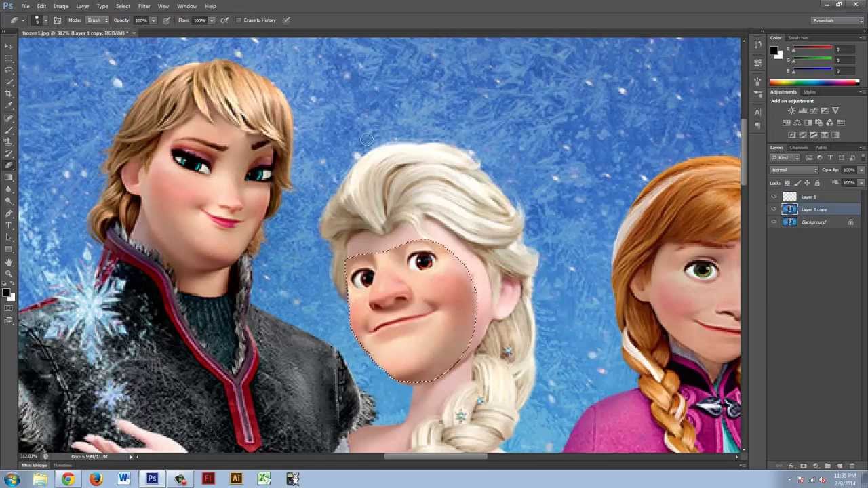Open the eraser Mode dropdown

click(x=97, y=20)
